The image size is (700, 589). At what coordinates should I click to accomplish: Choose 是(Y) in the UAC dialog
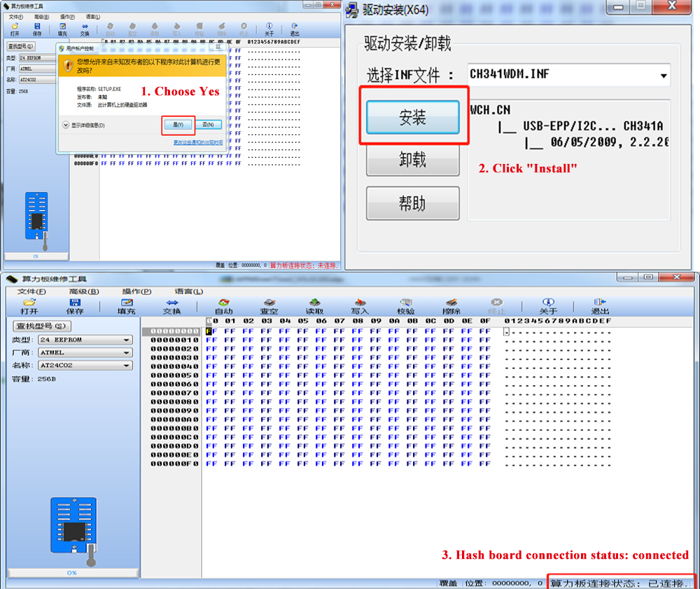point(178,125)
